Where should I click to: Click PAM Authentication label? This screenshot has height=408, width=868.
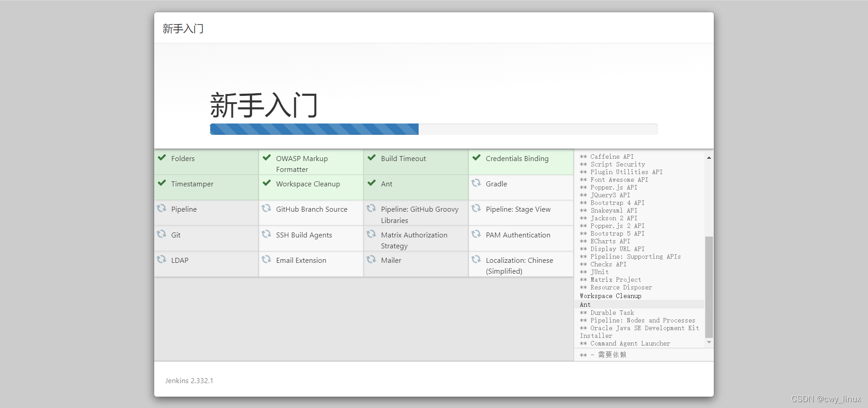coord(518,235)
